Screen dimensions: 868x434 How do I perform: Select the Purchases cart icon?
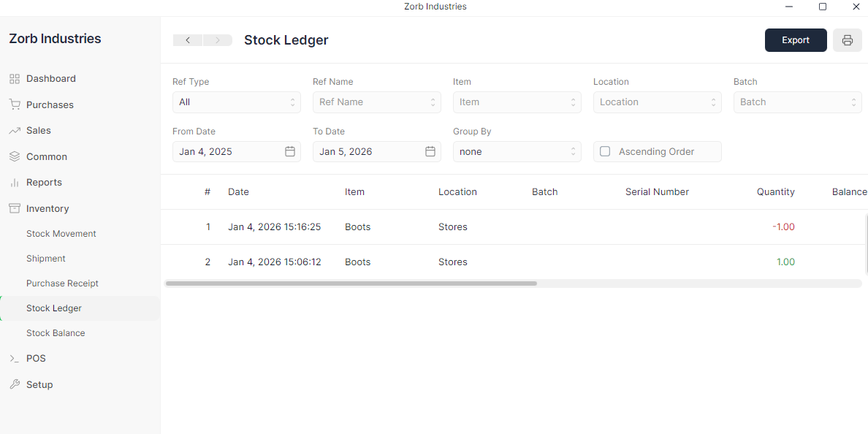[15, 104]
